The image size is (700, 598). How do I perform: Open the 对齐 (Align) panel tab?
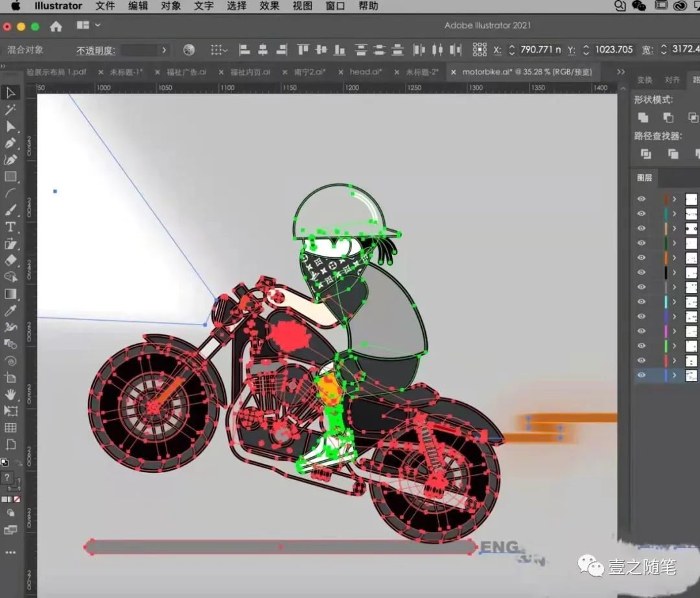coord(672,80)
